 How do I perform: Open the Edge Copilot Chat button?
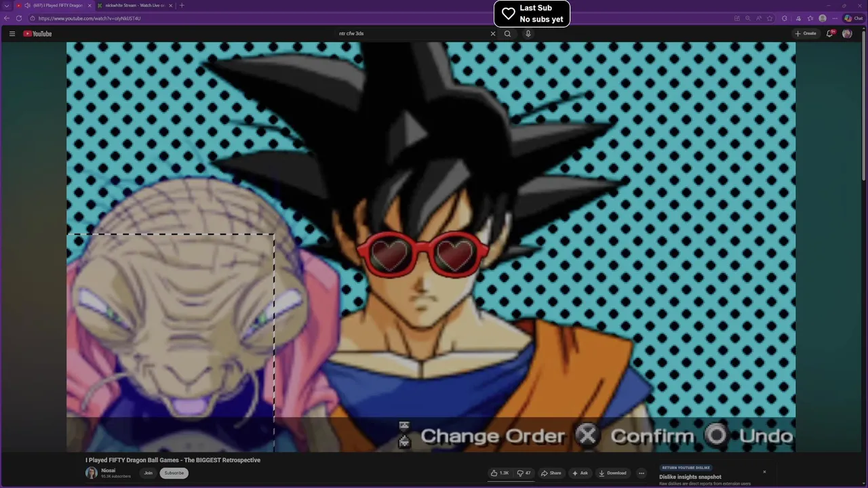point(852,18)
